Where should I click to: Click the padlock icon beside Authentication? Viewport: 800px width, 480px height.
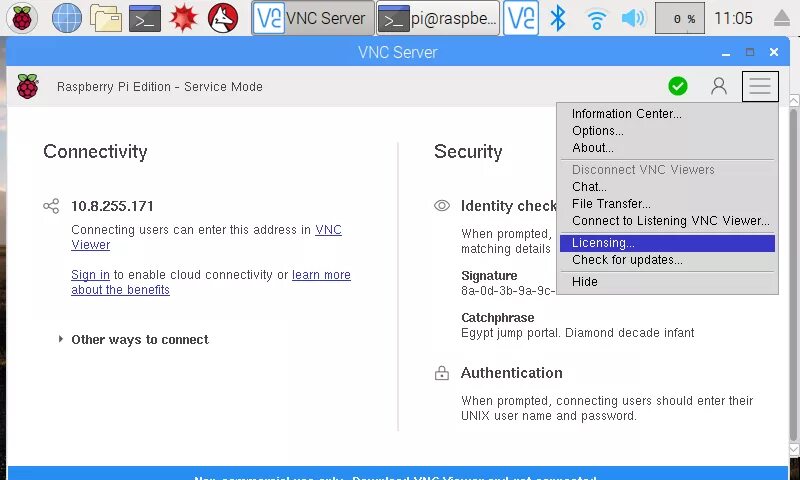coord(442,373)
